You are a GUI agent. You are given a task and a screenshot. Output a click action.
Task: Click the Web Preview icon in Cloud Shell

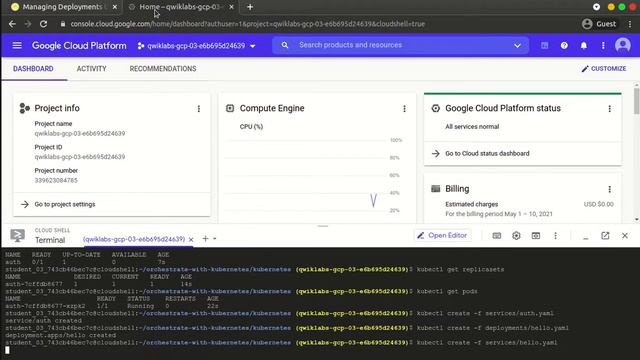pos(536,236)
